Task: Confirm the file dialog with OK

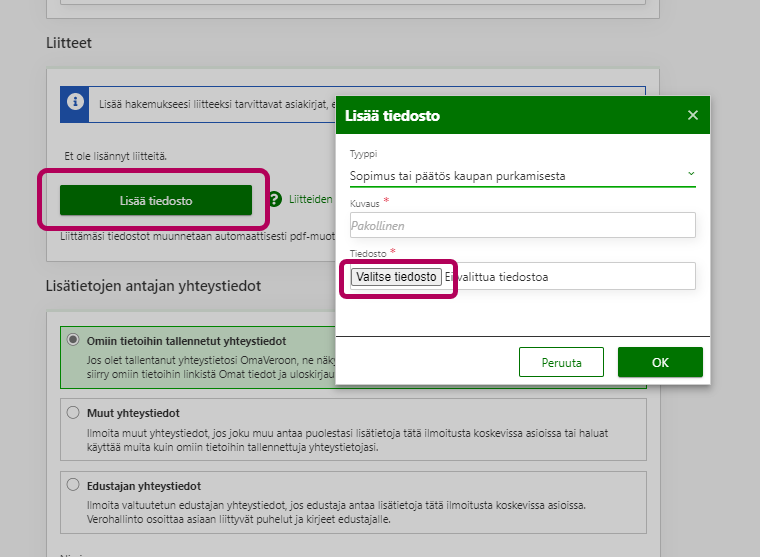Action: tap(660, 362)
